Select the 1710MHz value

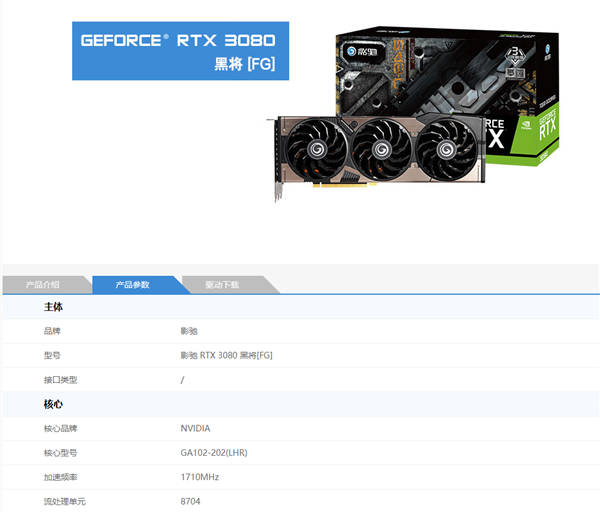[200, 477]
